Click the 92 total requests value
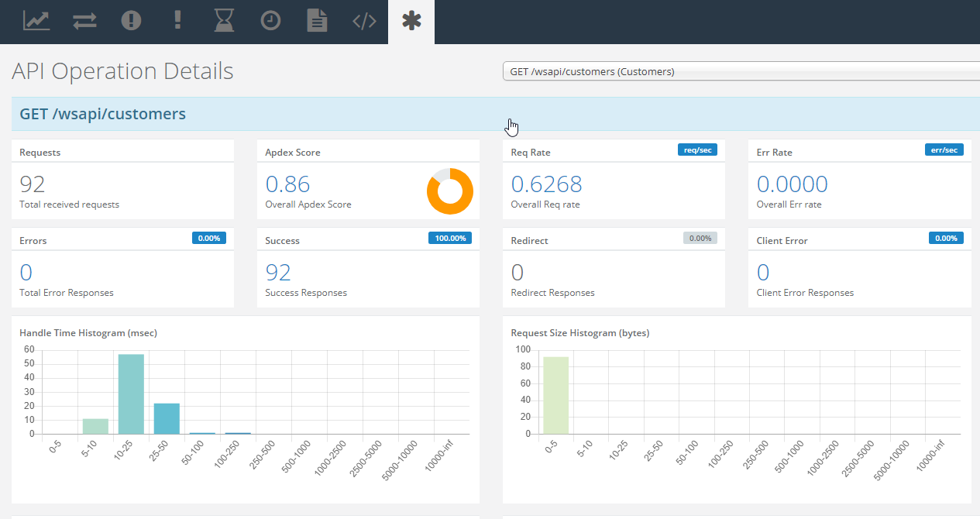980x519 pixels. [x=33, y=184]
